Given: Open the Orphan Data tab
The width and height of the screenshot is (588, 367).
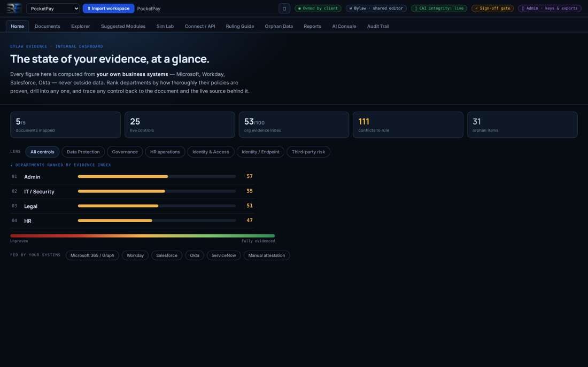Looking at the screenshot, I should 278,26.
